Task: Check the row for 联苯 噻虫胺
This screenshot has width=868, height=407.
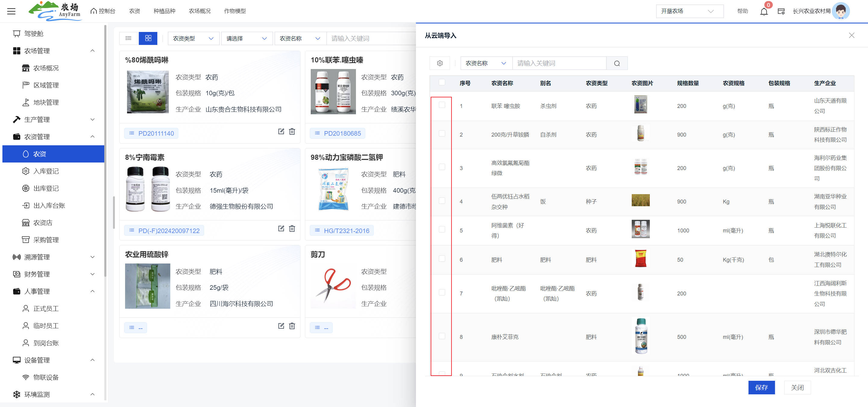Action: (442, 105)
